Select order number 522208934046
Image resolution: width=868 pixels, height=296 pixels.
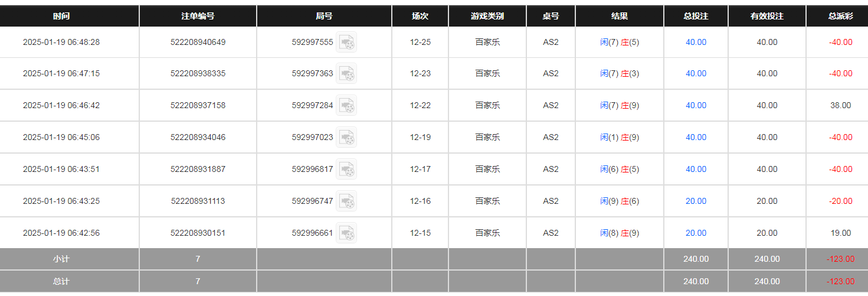(x=198, y=137)
